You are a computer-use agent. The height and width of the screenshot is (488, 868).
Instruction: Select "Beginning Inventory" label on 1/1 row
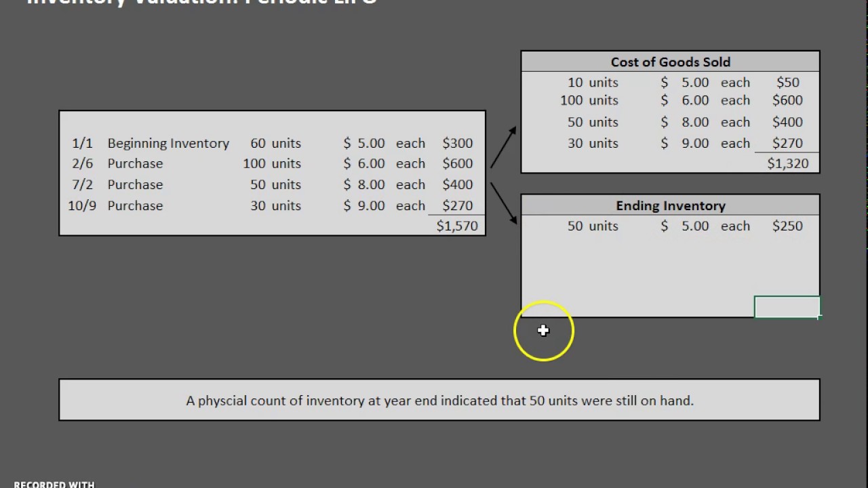click(168, 143)
